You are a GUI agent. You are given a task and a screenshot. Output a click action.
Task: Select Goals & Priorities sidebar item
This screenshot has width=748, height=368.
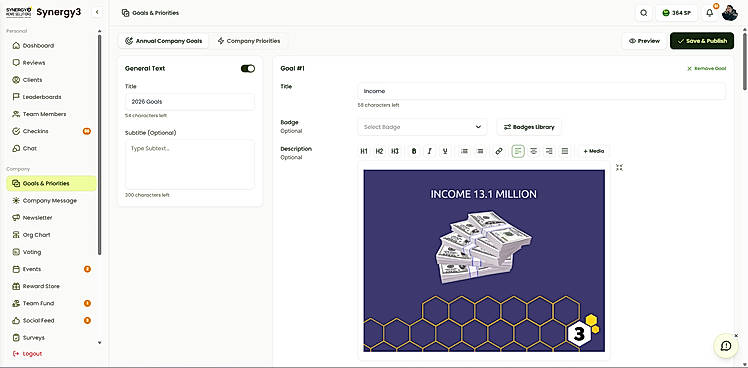pyautogui.click(x=51, y=183)
